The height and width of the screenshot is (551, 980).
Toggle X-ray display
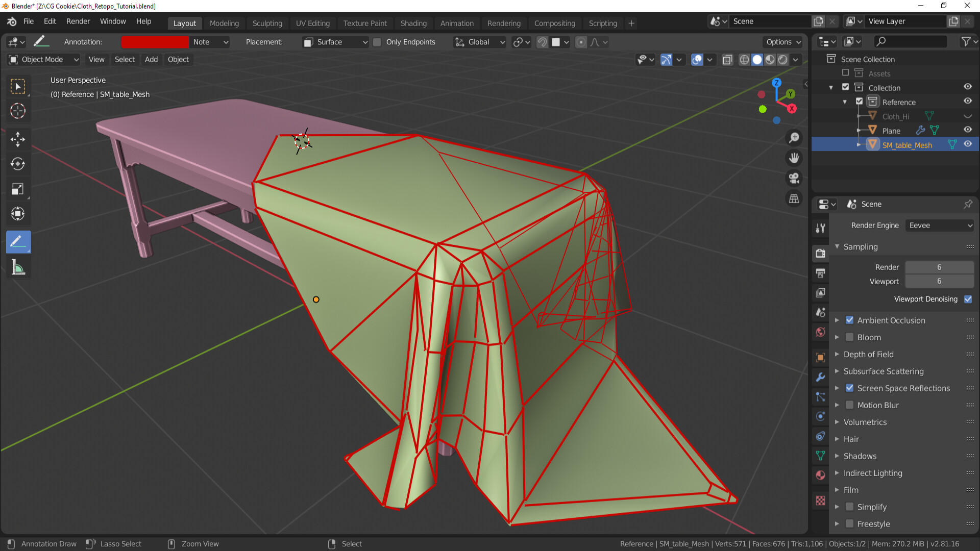point(727,60)
